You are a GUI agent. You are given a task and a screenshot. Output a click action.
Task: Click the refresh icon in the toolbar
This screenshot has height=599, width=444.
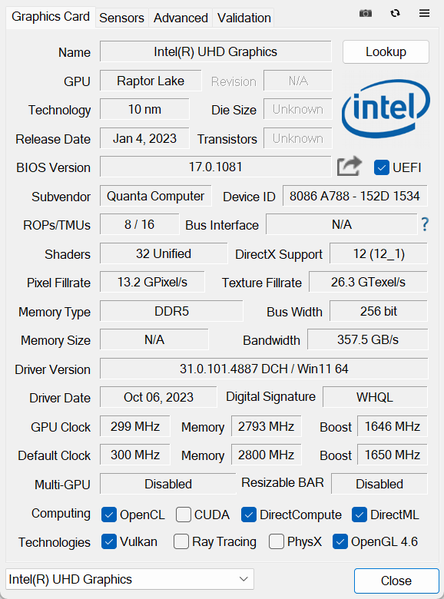tap(395, 13)
